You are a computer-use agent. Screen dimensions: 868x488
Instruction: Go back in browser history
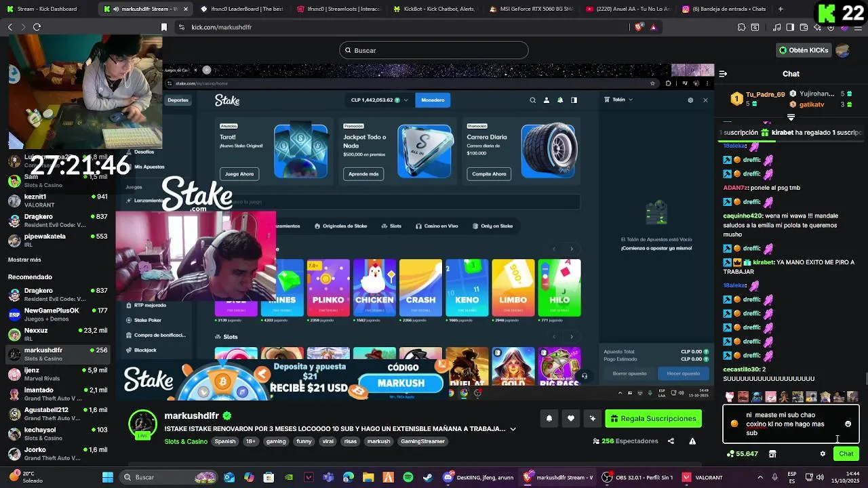coord(9,27)
